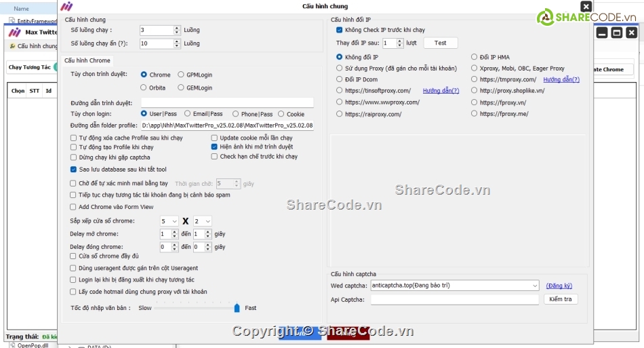
Task: Click Max Twitter logo in background window
Action: [15, 33]
